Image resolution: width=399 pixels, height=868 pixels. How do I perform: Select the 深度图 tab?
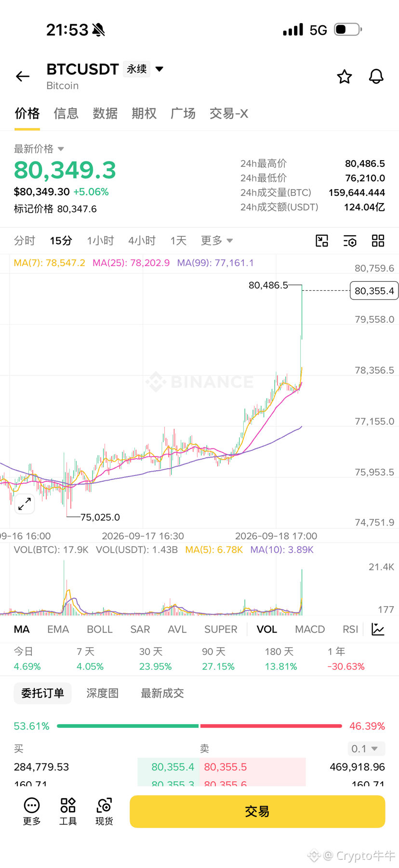coord(102,693)
